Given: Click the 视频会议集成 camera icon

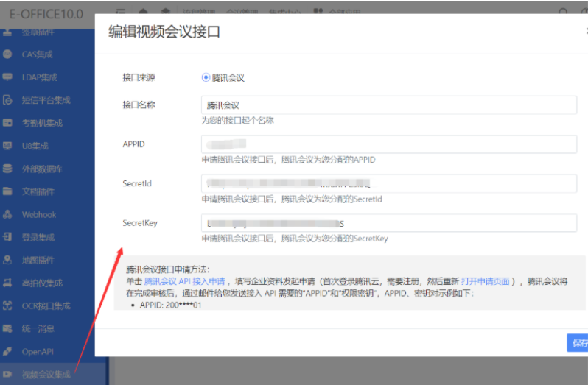Looking at the screenshot, I should tap(7, 374).
